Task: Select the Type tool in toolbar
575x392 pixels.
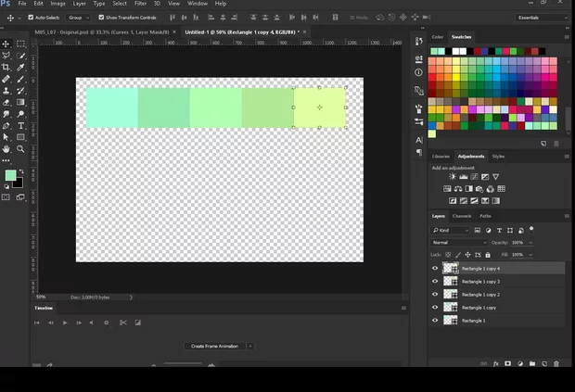Action: [20, 125]
